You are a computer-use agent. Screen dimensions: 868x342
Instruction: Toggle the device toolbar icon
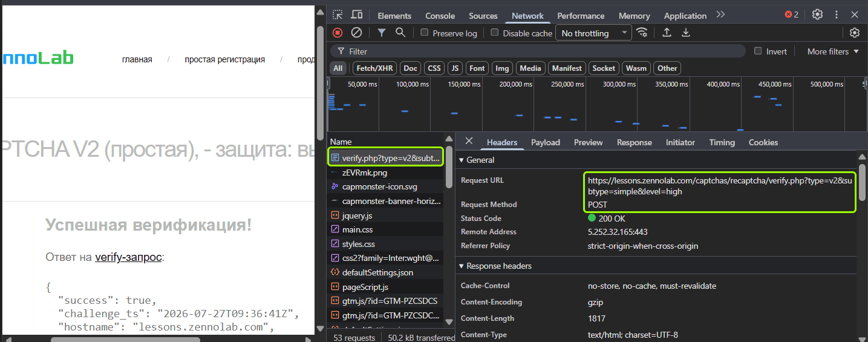coord(357,15)
